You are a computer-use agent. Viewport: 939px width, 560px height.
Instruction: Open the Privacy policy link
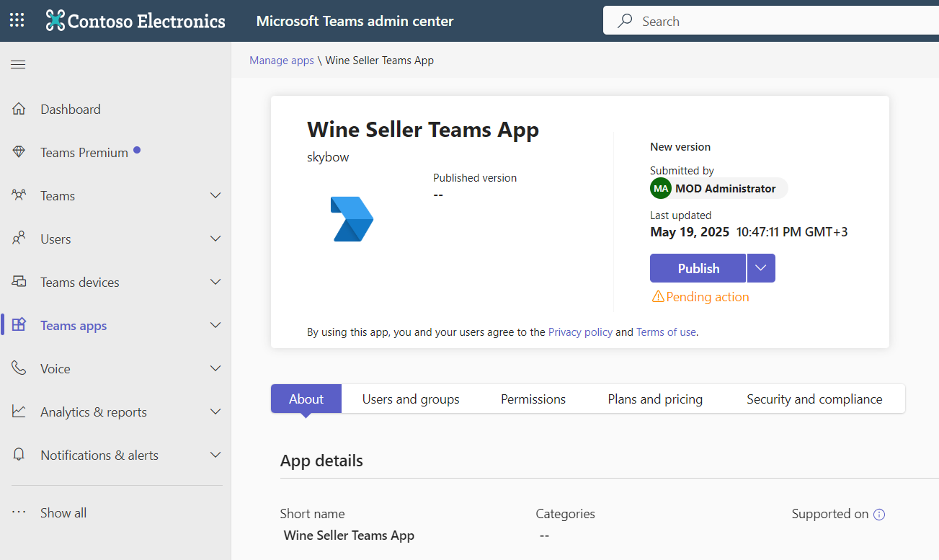point(580,332)
